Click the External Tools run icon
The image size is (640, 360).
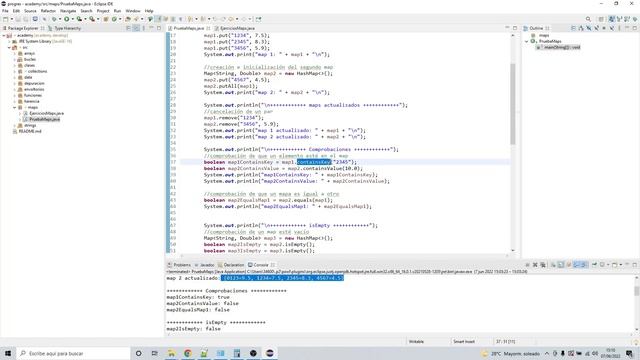tap(92, 19)
